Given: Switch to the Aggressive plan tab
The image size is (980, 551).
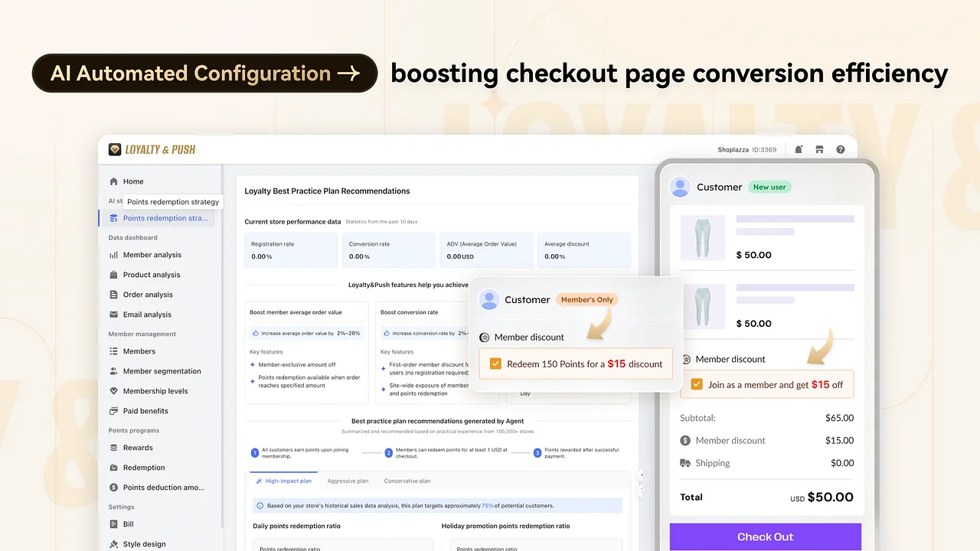Looking at the screenshot, I should 348,481.
